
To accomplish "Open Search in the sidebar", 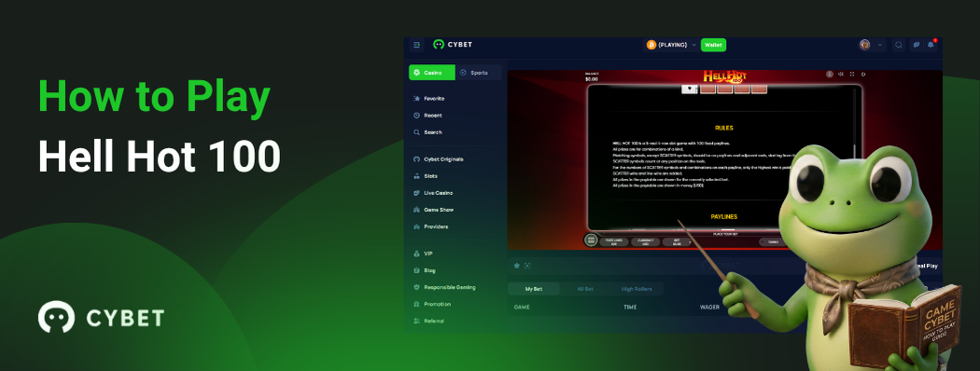I will point(427,132).
